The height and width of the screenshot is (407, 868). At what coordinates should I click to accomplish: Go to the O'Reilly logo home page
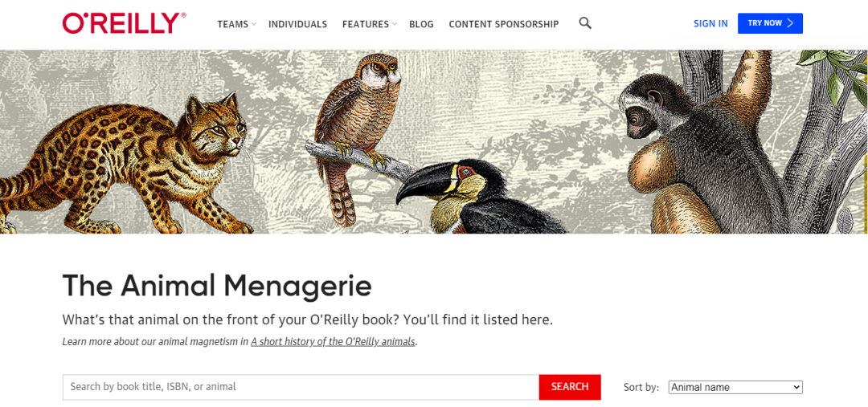124,23
